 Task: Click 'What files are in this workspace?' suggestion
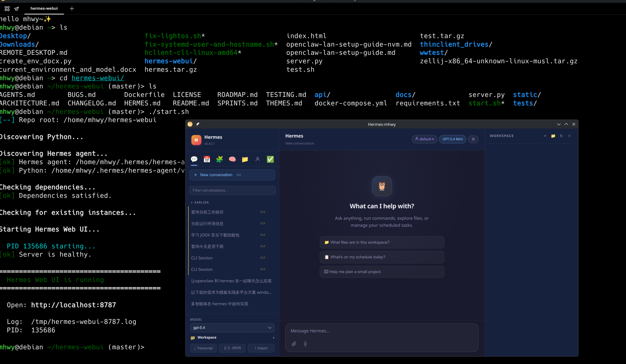coord(382,242)
